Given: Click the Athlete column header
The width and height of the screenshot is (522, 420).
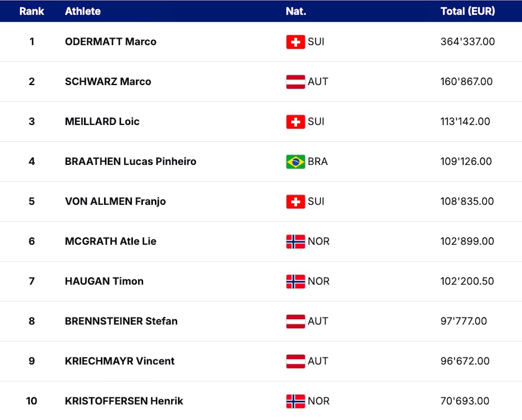Looking at the screenshot, I should 82,11.
